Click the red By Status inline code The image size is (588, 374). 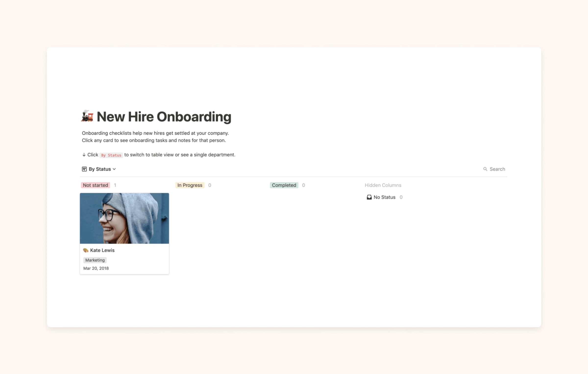click(111, 155)
